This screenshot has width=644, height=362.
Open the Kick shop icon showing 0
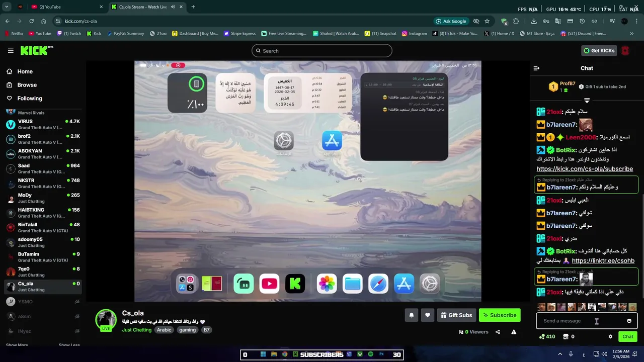pos(569,337)
